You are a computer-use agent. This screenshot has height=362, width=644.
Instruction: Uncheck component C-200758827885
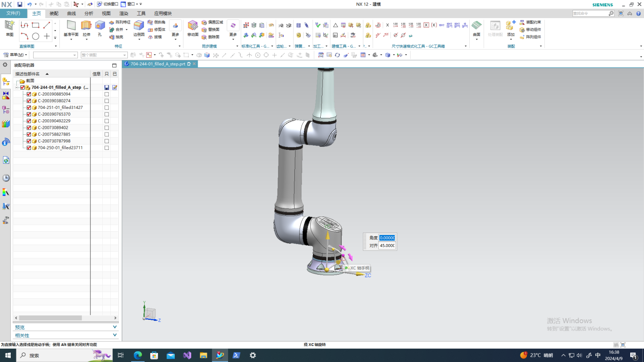point(29,134)
